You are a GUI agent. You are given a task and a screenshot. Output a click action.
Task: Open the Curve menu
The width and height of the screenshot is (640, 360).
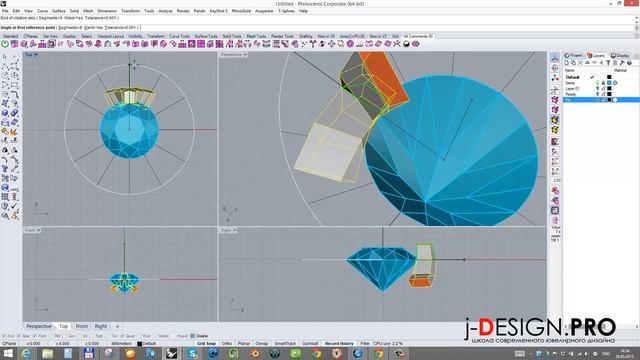click(x=42, y=11)
